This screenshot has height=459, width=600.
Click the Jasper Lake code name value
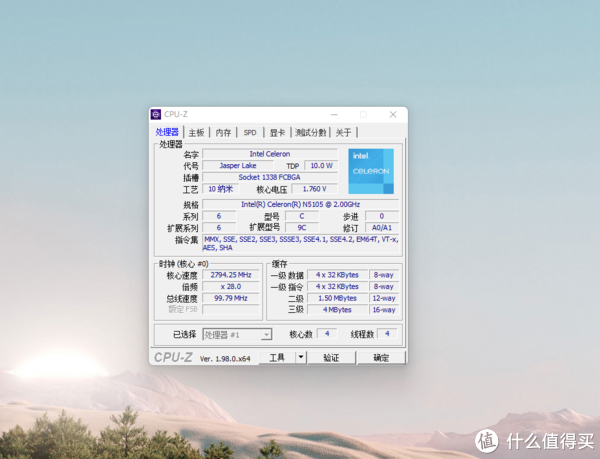pyautogui.click(x=238, y=166)
